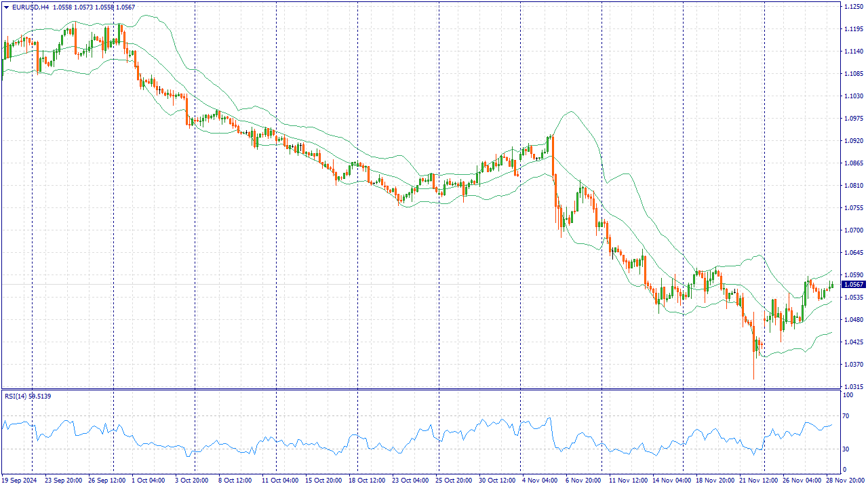The width and height of the screenshot is (868, 488).
Task: Click the 1.0370 price scale label
Action: pos(852,365)
